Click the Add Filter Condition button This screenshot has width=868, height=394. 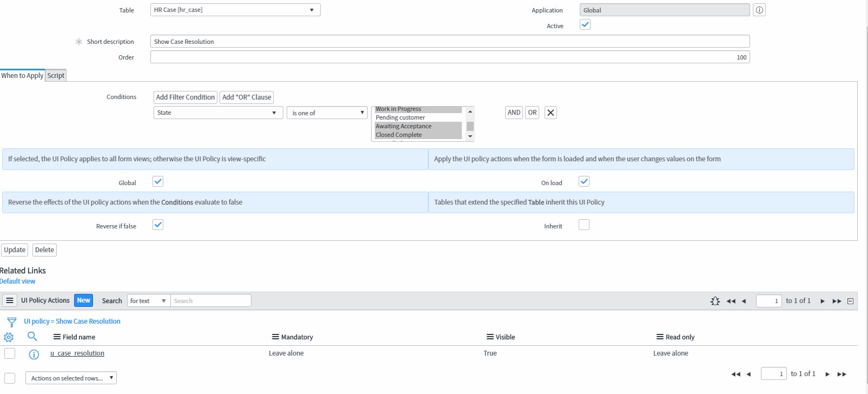point(185,97)
